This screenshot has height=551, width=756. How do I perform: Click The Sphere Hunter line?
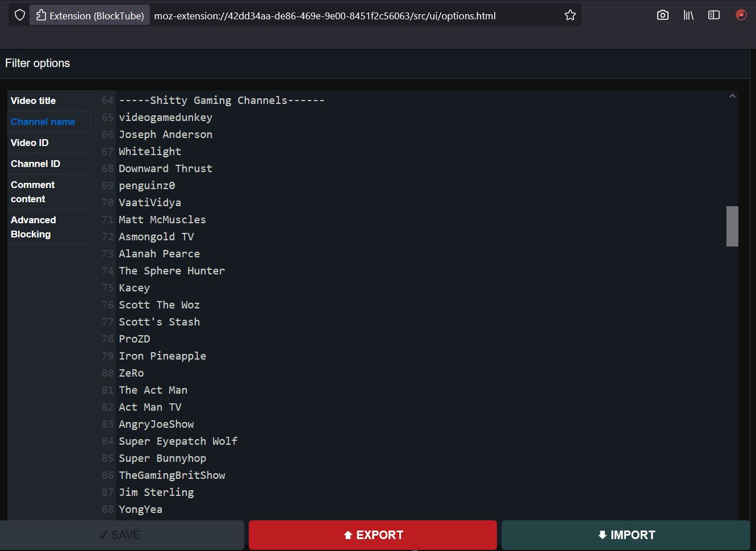tap(172, 271)
